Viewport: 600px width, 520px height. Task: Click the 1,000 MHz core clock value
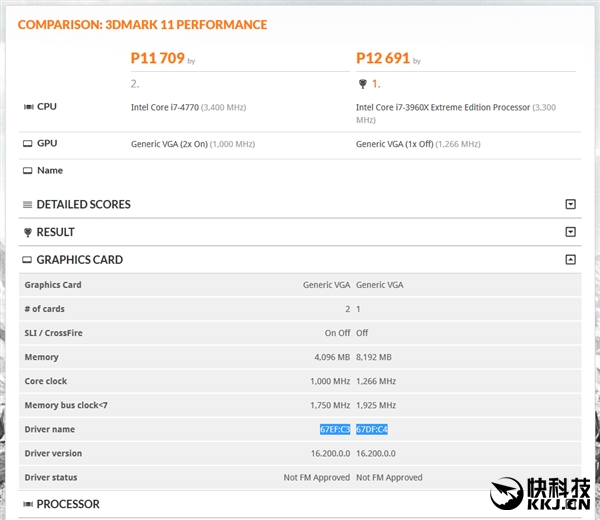330,381
